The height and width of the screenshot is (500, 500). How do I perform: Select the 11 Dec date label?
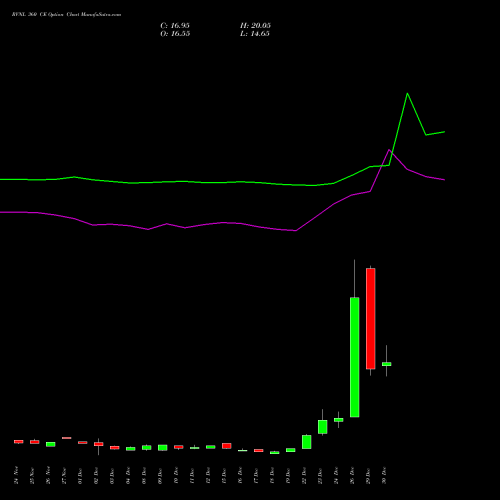tap(192, 475)
